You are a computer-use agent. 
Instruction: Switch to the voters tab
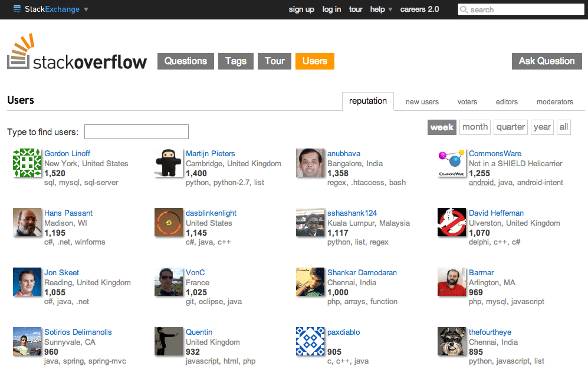tap(467, 101)
